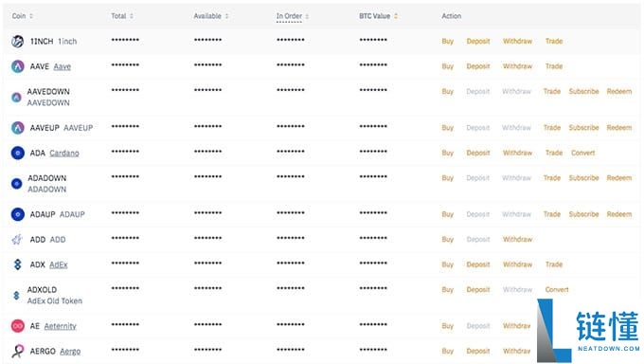The image size is (644, 364).
Task: Open the Aeternity coin link
Action: [60, 326]
